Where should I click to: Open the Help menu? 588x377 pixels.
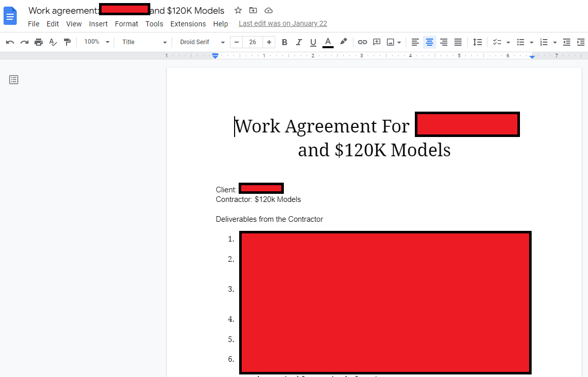click(220, 24)
